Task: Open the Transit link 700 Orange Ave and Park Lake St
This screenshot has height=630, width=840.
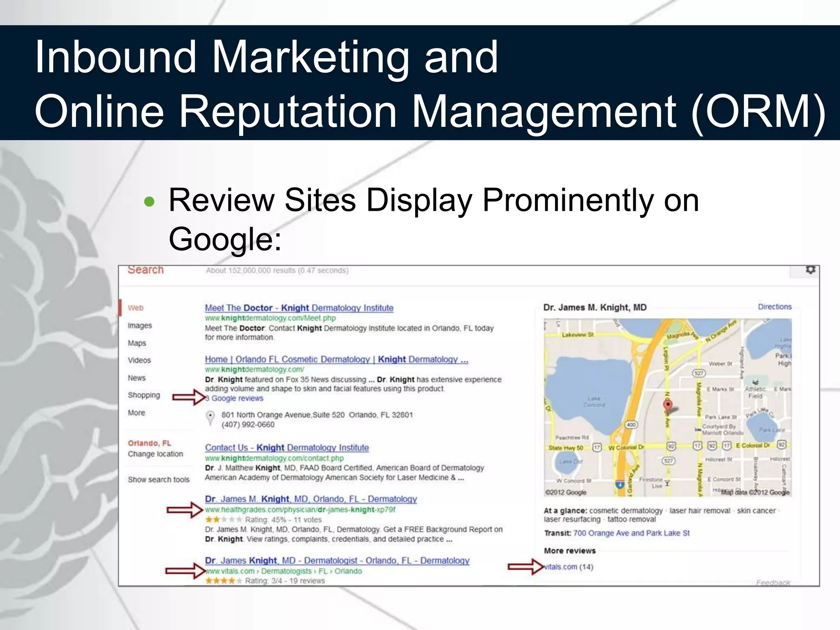Action: 631,533
